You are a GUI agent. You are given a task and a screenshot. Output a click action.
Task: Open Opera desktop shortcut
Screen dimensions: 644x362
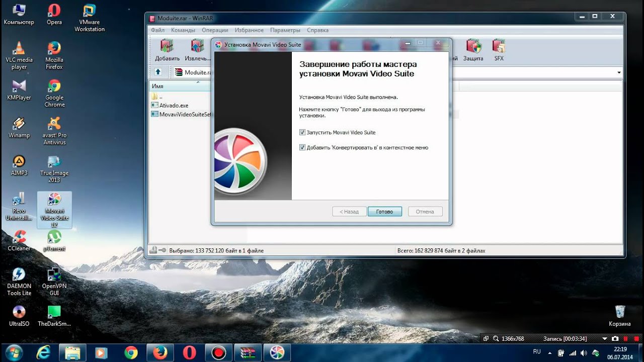(54, 15)
